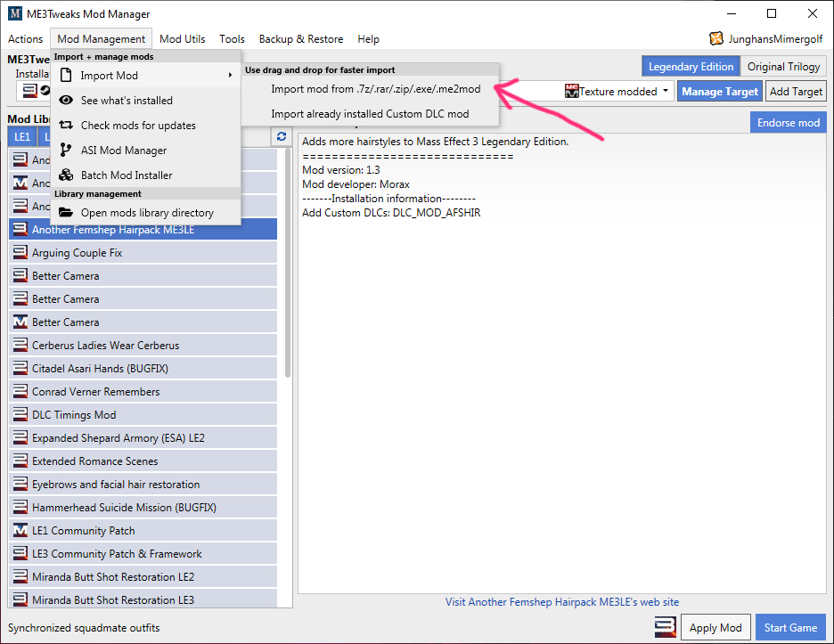
Task: Select See what's installed menu entry
Action: (146, 100)
